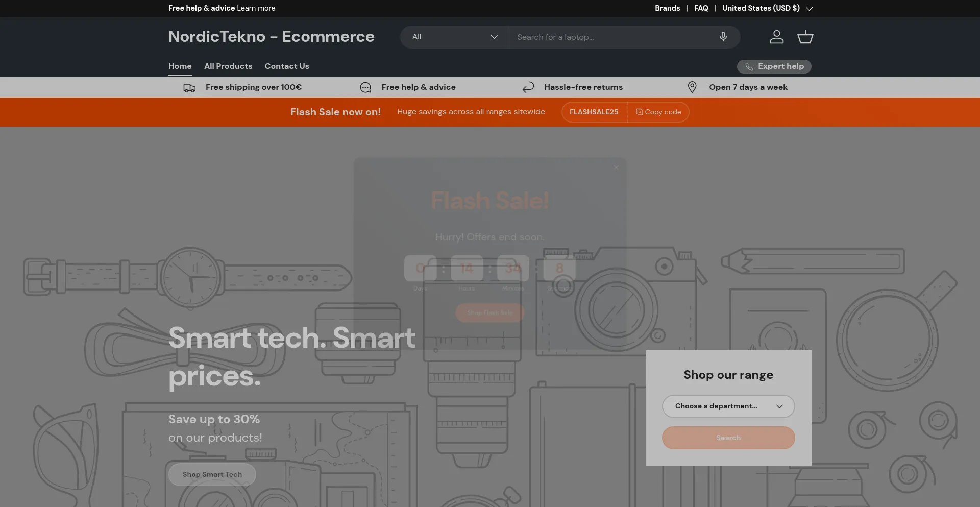This screenshot has height=507, width=980.
Task: Click the phone icon in Expert help
Action: (x=749, y=67)
